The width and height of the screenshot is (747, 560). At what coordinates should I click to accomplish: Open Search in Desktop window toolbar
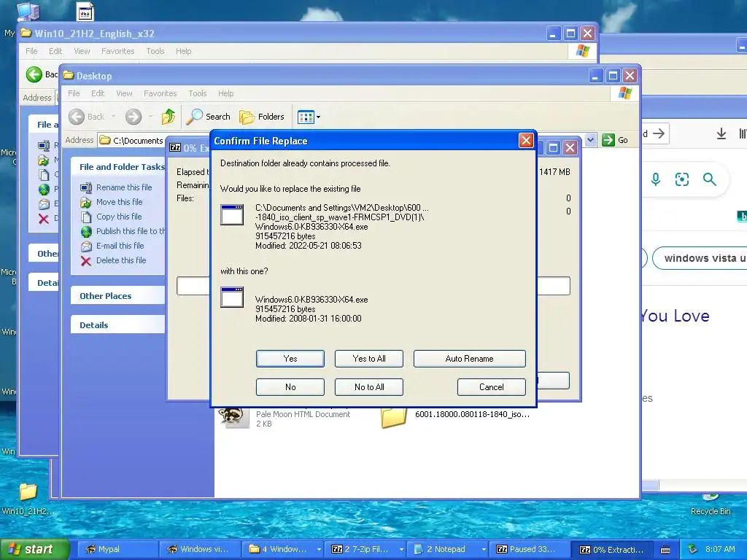(x=208, y=117)
